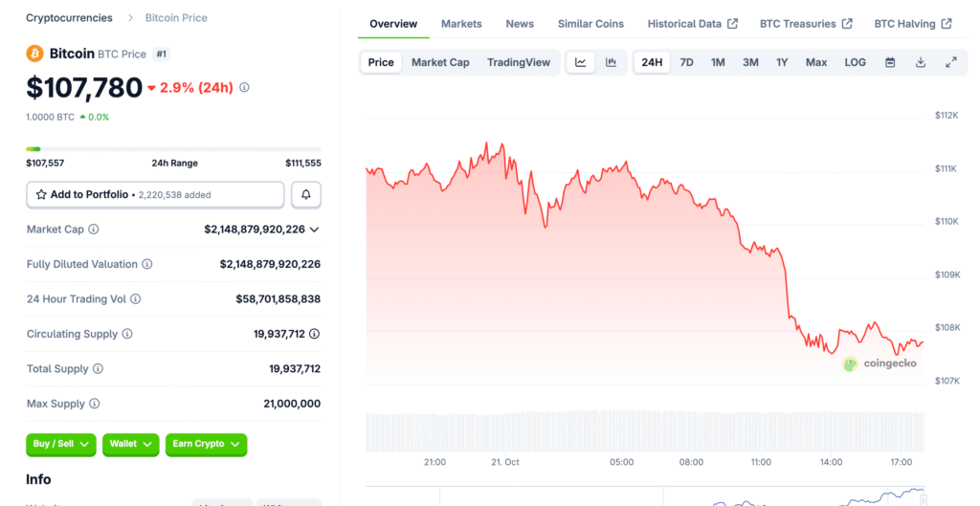Switch to the Markets tab
980x506 pixels.
(461, 24)
